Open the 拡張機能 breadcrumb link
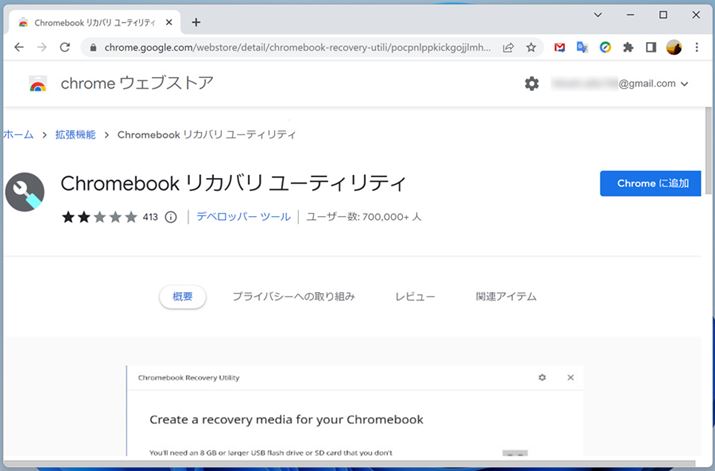 [75, 135]
